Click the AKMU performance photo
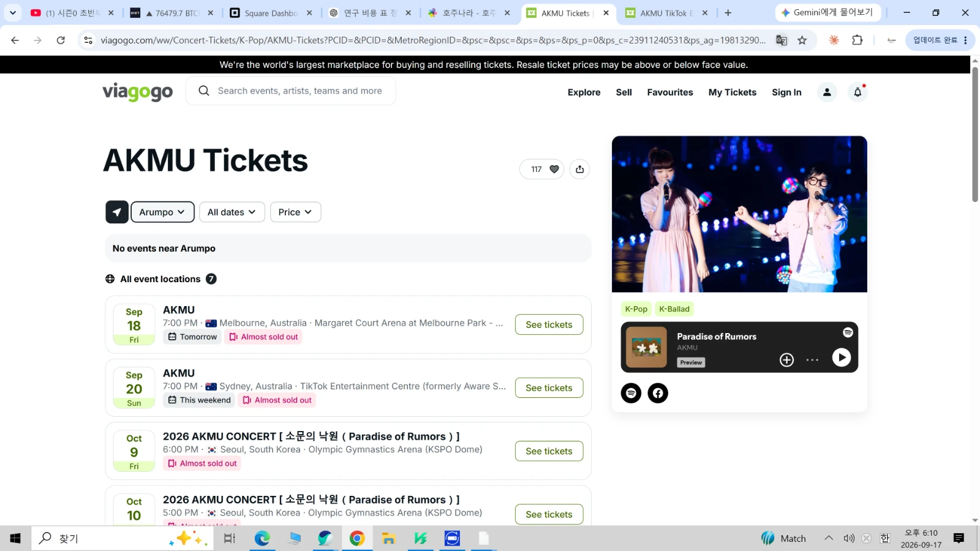 [x=739, y=214]
